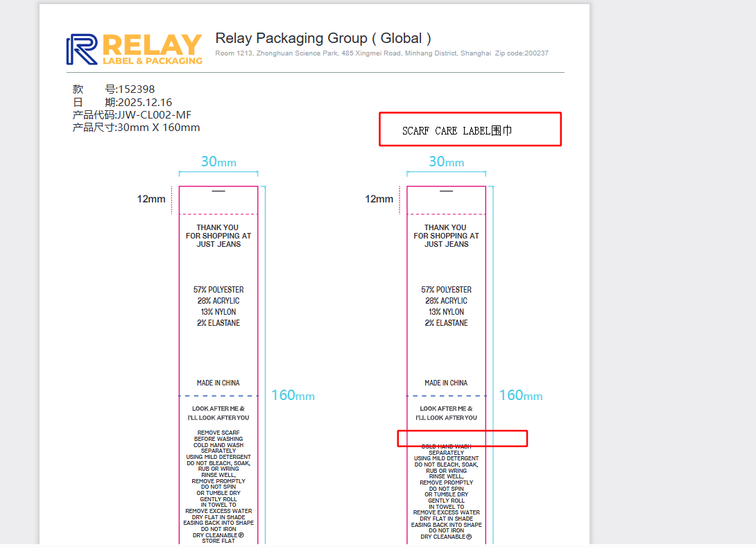Viewport: 756px width, 547px height.
Task: Click the 12mm marking beside the right label
Action: (379, 199)
